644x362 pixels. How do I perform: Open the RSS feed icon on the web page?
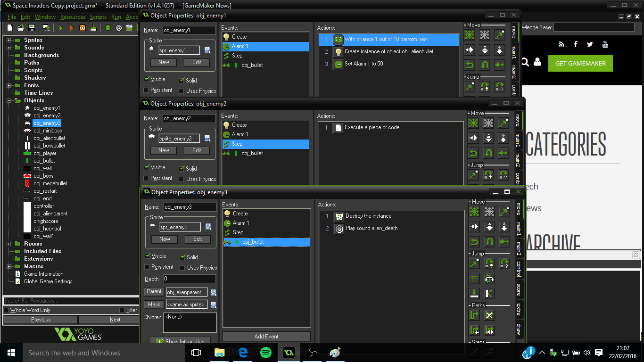click(x=561, y=44)
